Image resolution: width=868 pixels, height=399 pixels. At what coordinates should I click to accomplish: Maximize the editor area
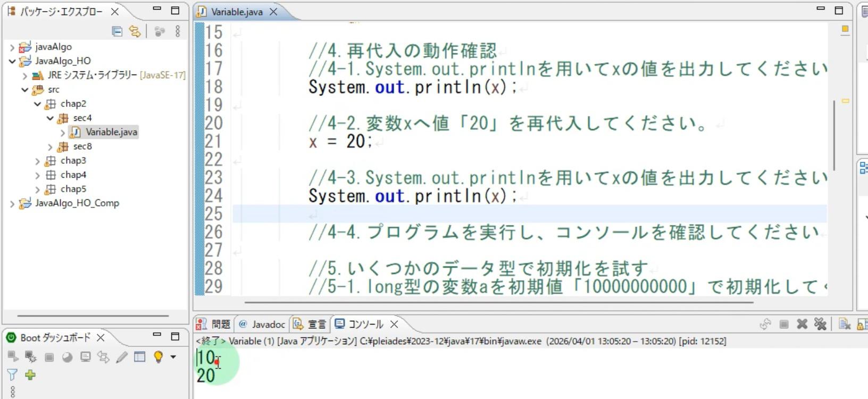click(x=839, y=10)
